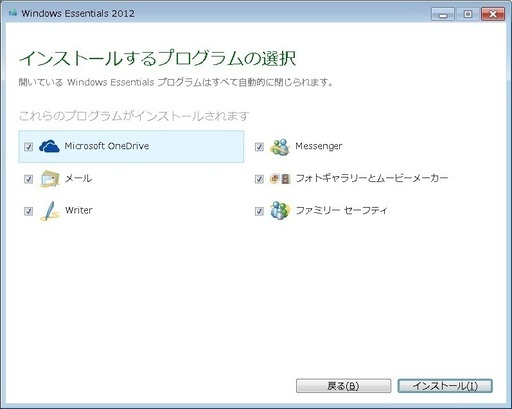This screenshot has height=409, width=512.
Task: Select the Messenger program label
Action: point(319,146)
